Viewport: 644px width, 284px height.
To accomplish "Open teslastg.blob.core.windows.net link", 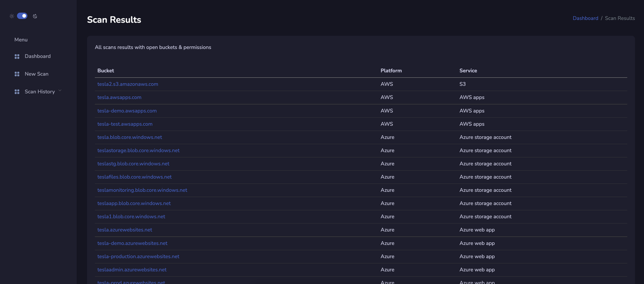I will click(x=133, y=164).
